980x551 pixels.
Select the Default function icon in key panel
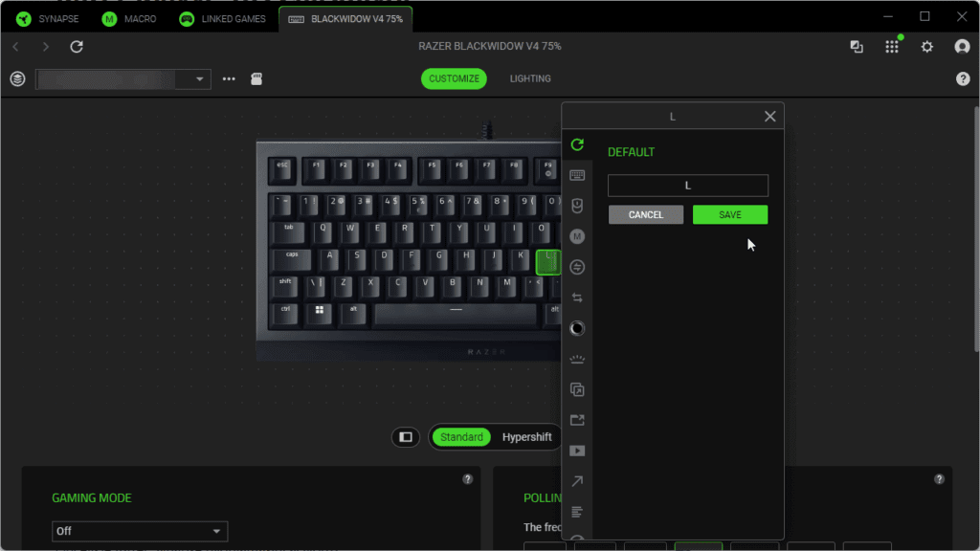pyautogui.click(x=577, y=145)
